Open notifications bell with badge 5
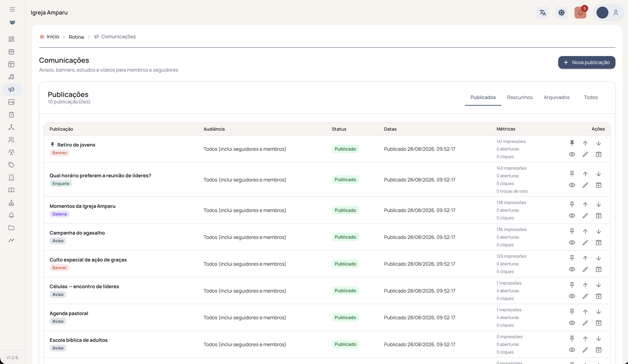628x364 pixels. [580, 12]
